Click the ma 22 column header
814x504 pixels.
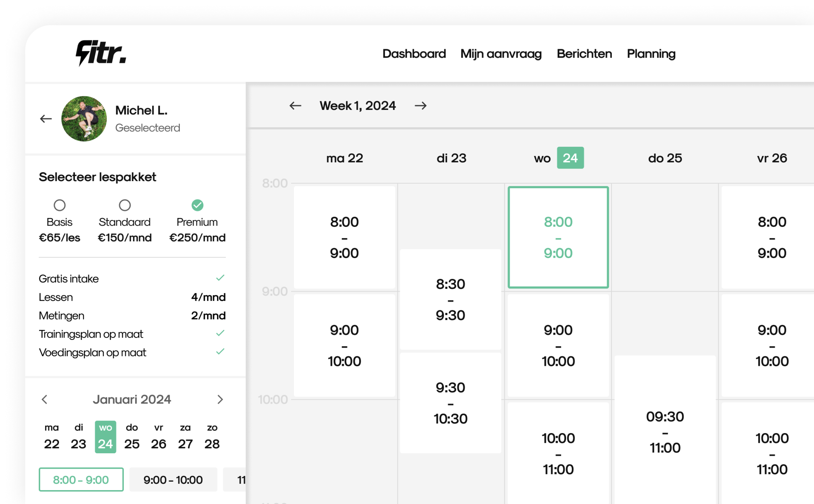tap(344, 158)
